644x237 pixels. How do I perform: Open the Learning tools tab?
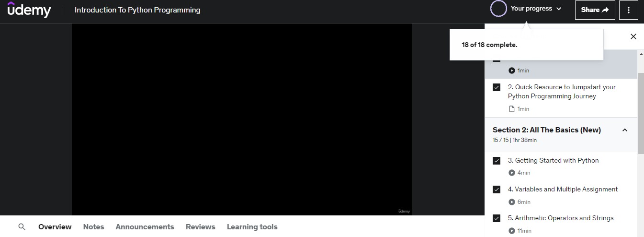252,227
